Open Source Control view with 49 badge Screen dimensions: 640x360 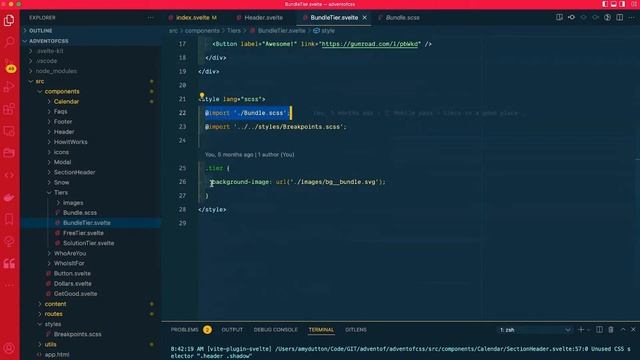(x=10, y=65)
